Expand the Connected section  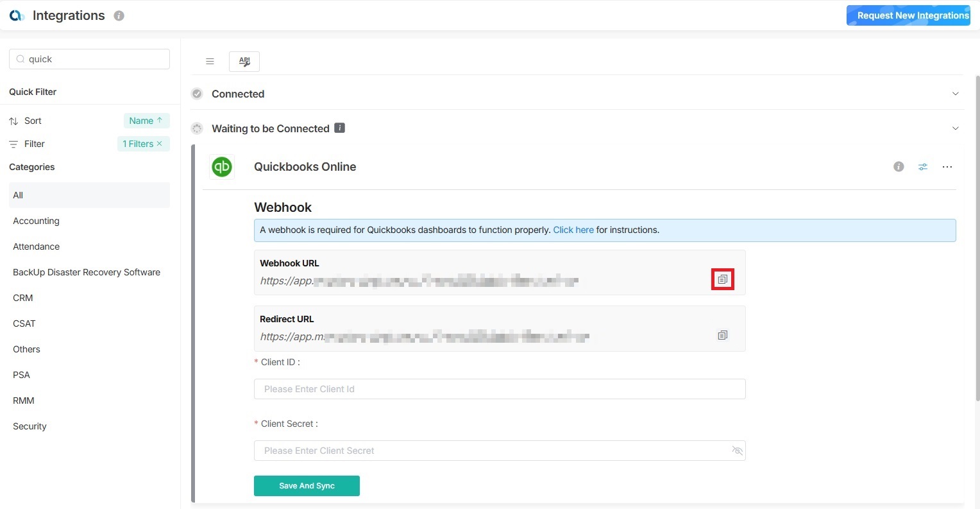[x=955, y=94]
